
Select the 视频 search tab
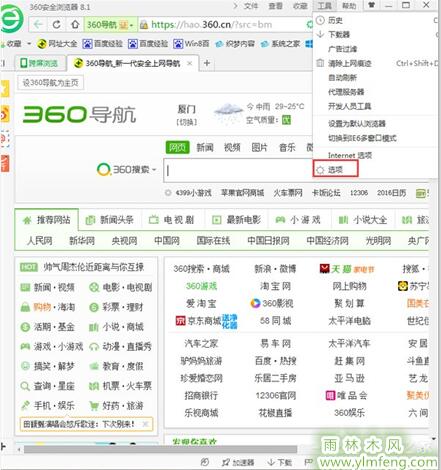(x=232, y=147)
